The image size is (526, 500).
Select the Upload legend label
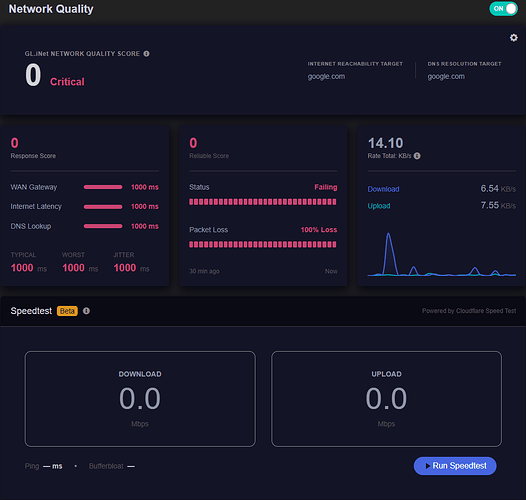379,206
